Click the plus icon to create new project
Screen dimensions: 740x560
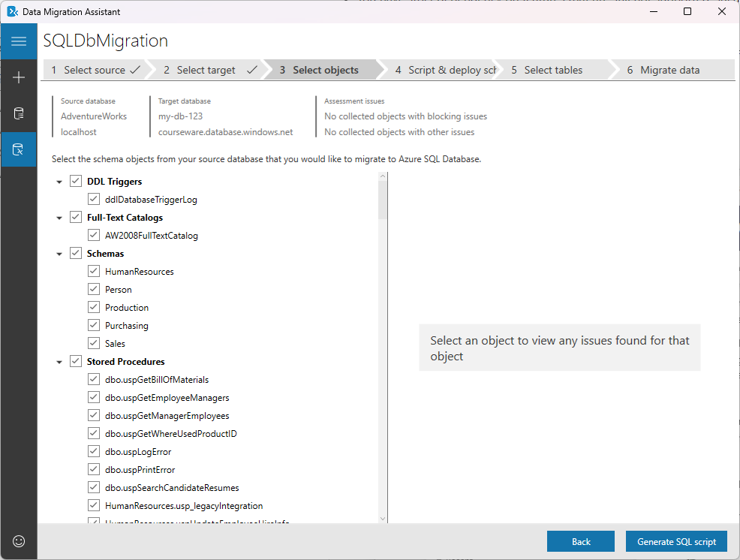coord(18,77)
